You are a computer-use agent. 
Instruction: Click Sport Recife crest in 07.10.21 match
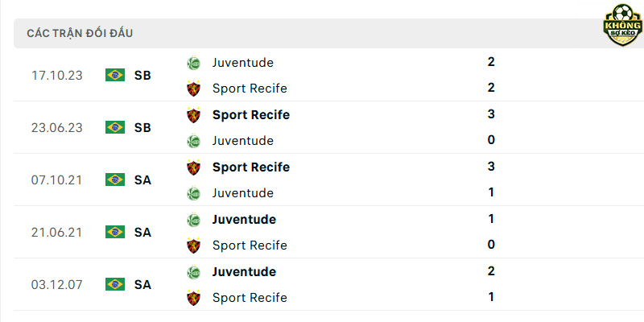[193, 167]
